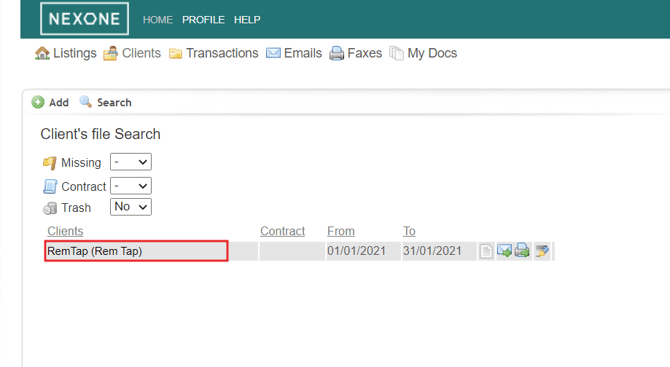
Task: Click the Contract scroll icon
Action: coord(50,186)
